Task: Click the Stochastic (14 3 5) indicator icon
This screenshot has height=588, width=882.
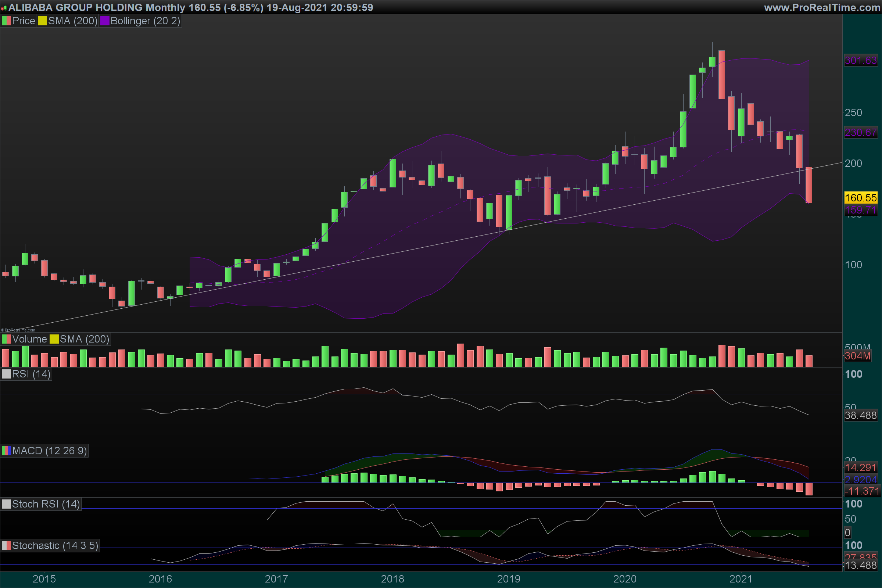Action: click(6, 546)
